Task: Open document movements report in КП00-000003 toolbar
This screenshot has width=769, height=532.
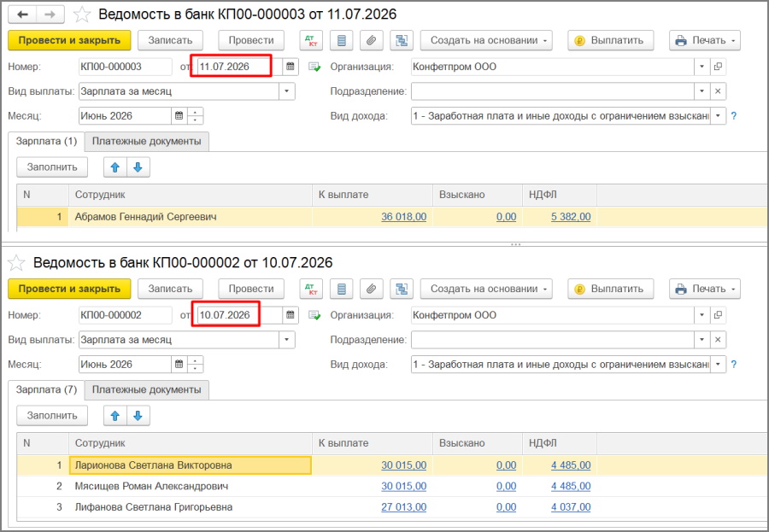Action: click(342, 40)
